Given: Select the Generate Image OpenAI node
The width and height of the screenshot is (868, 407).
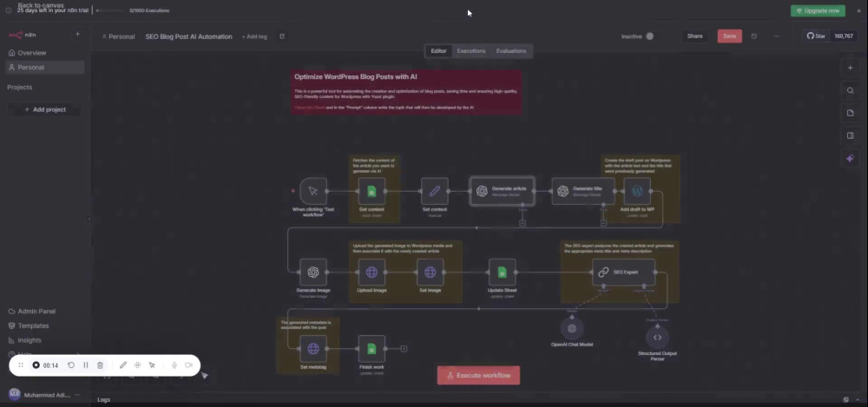Looking at the screenshot, I should pyautogui.click(x=313, y=272).
